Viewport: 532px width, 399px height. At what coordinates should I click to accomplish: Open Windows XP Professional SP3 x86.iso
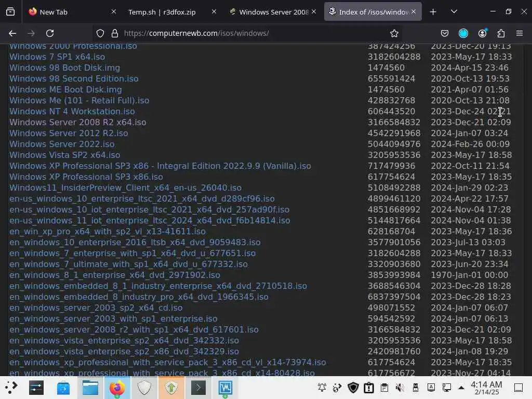click(x=86, y=177)
